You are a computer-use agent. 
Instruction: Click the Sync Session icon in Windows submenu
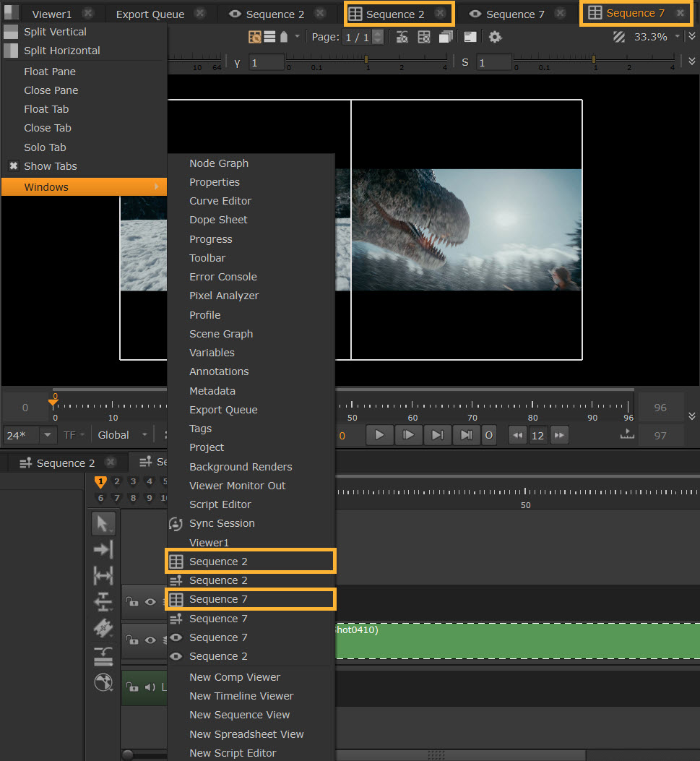(175, 524)
